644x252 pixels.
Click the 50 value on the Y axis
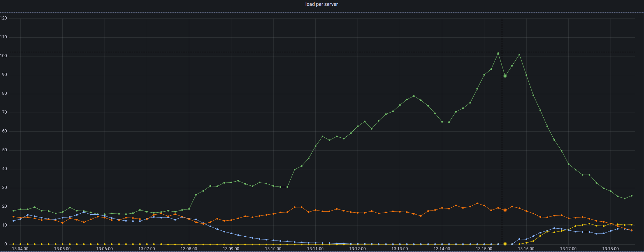3,150
